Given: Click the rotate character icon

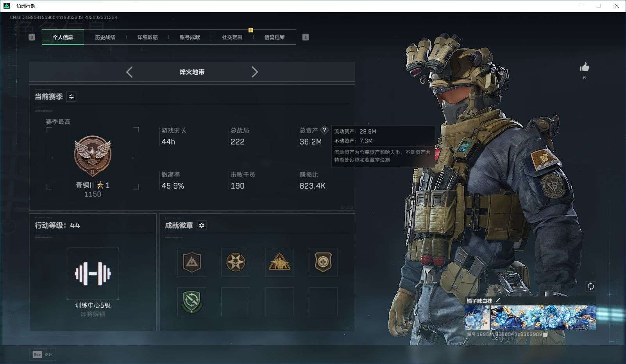Looking at the screenshot, I should (x=590, y=286).
